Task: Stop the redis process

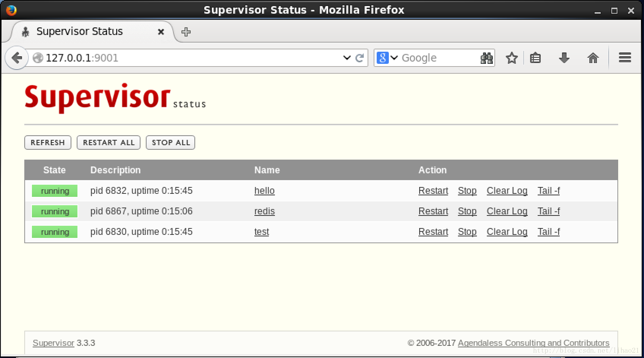Action: click(x=467, y=211)
